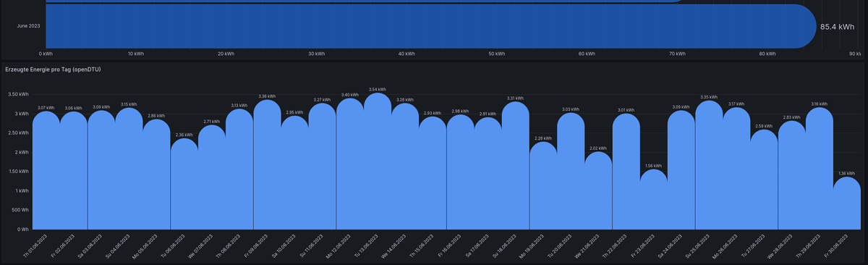Viewport: 868px width, 265px height.
Task: Select the We 21.06.2023 bar
Action: point(598,190)
